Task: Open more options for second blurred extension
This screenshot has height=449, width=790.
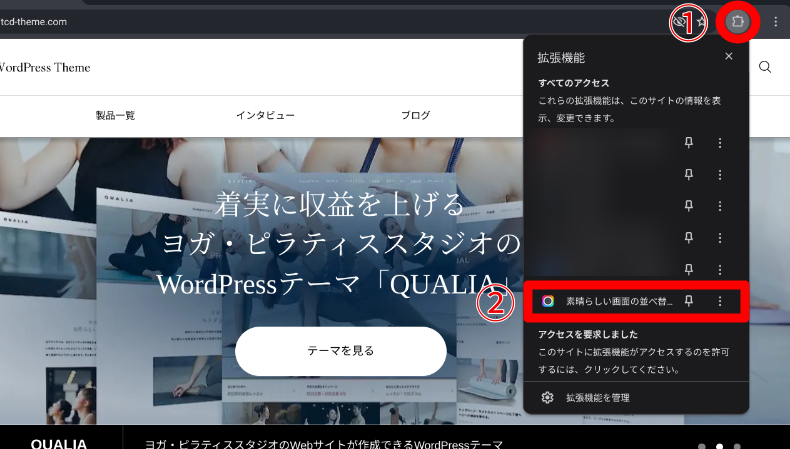Action: (720, 175)
